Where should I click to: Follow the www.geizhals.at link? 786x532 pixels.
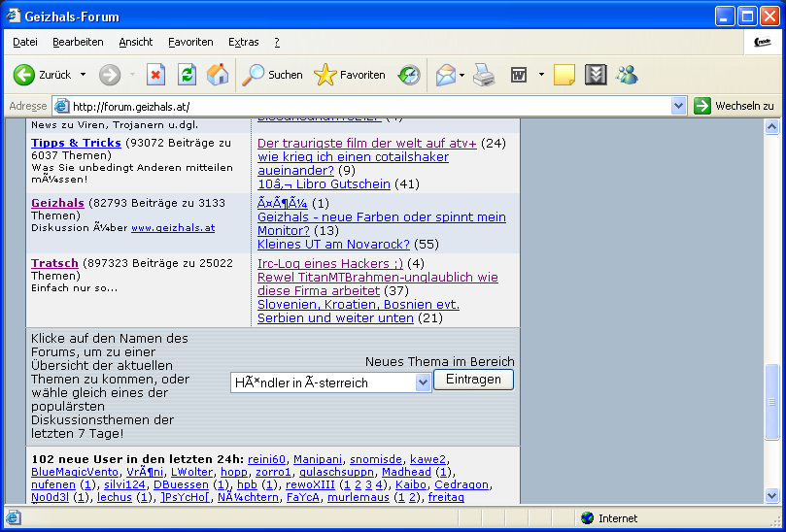[x=173, y=228]
